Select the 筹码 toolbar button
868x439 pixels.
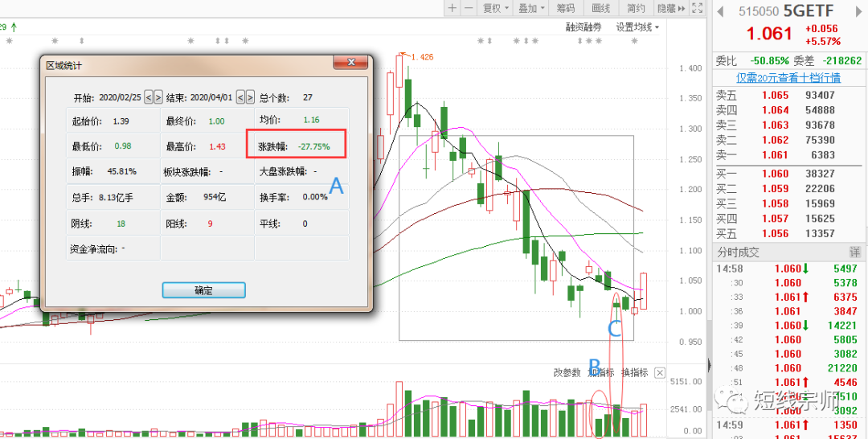pyautogui.click(x=565, y=8)
